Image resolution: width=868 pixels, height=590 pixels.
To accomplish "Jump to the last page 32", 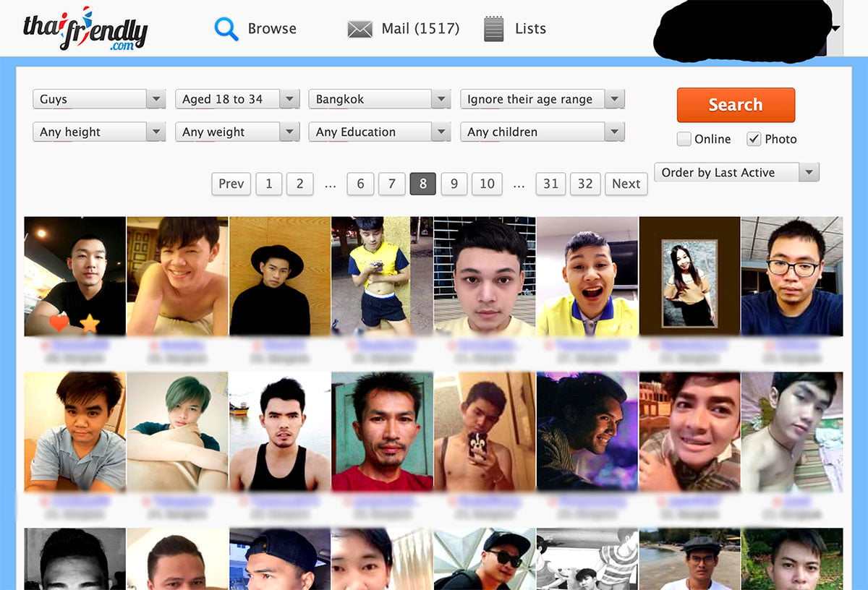I will point(585,184).
